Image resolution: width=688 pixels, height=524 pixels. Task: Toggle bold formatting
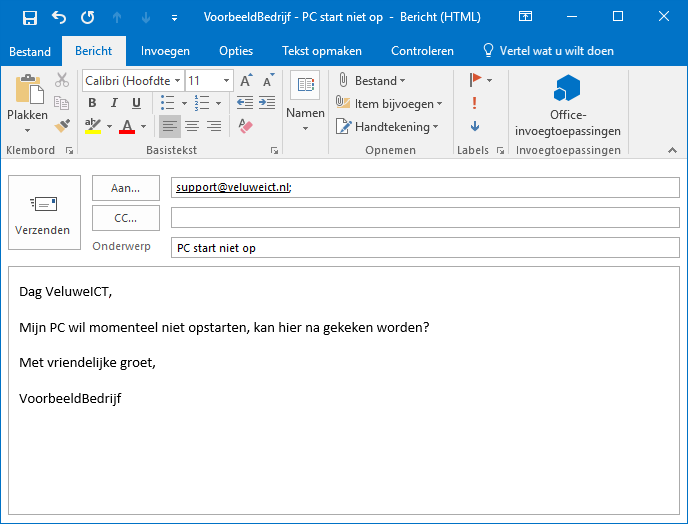point(92,103)
